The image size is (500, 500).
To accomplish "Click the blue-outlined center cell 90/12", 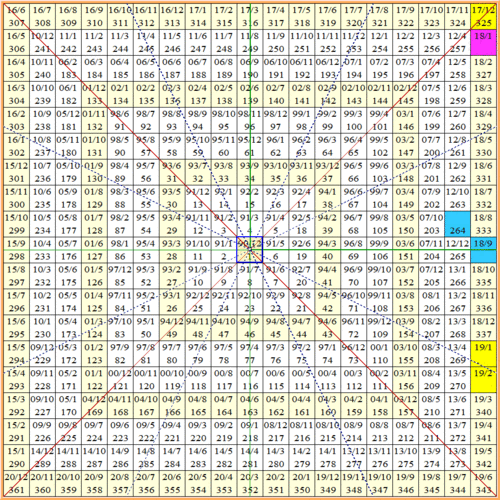I will pyautogui.click(x=250, y=250).
